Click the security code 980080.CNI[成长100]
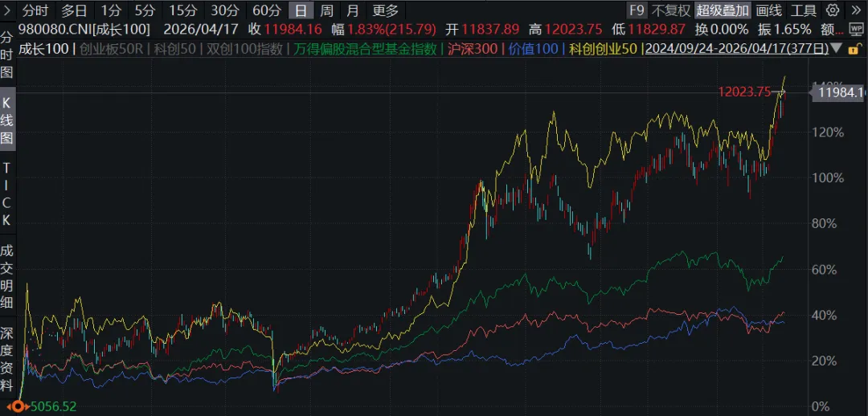This screenshot has width=868, height=416. (84, 30)
